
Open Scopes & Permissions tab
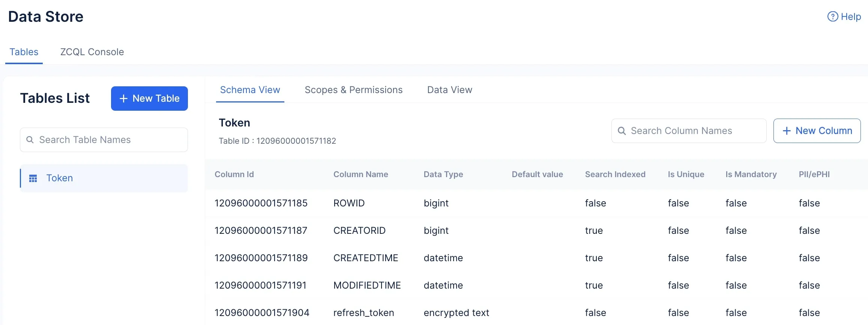point(353,90)
